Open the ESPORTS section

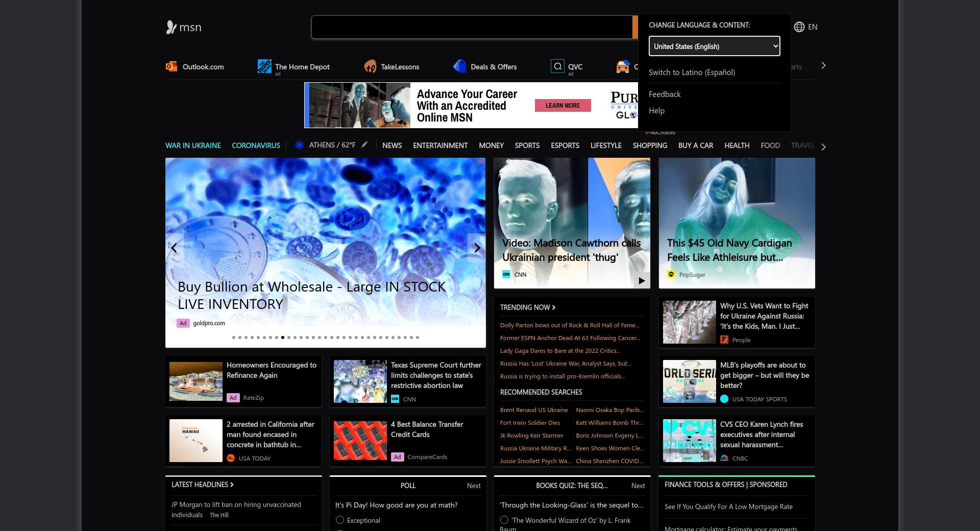pyautogui.click(x=565, y=146)
